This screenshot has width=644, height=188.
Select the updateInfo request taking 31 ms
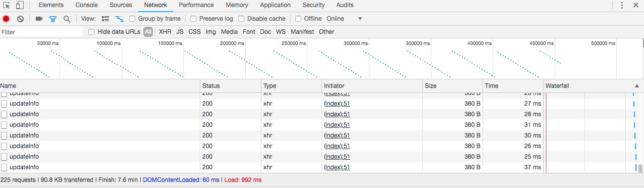pos(24,125)
